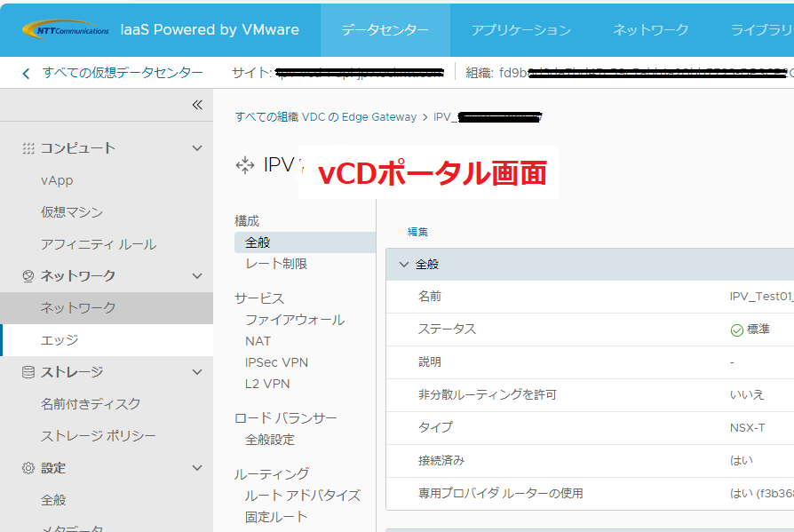Select 全般 under 構成
The width and height of the screenshot is (794, 532).
point(305,242)
